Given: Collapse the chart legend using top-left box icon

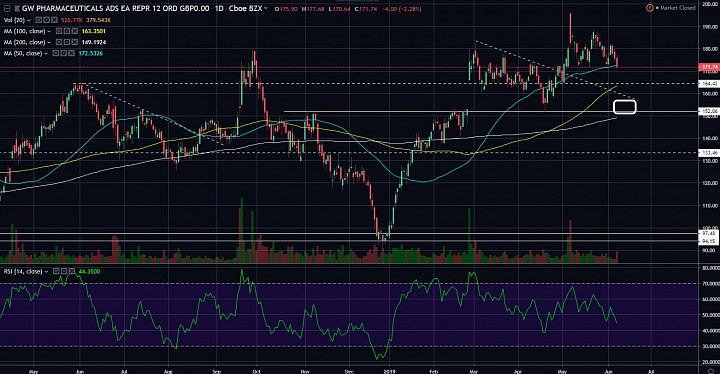Looking at the screenshot, I should point(7,9).
